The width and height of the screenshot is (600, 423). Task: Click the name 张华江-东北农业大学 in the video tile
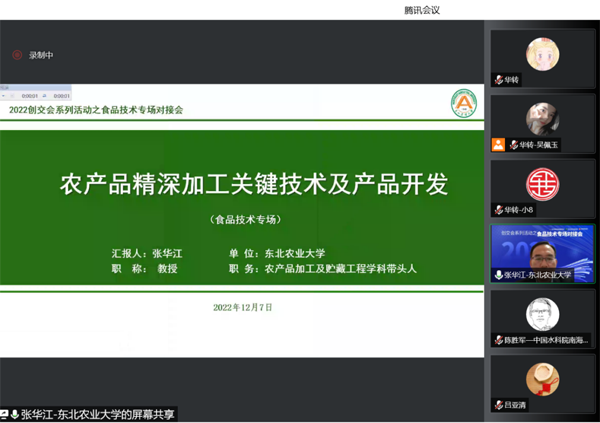coord(538,275)
